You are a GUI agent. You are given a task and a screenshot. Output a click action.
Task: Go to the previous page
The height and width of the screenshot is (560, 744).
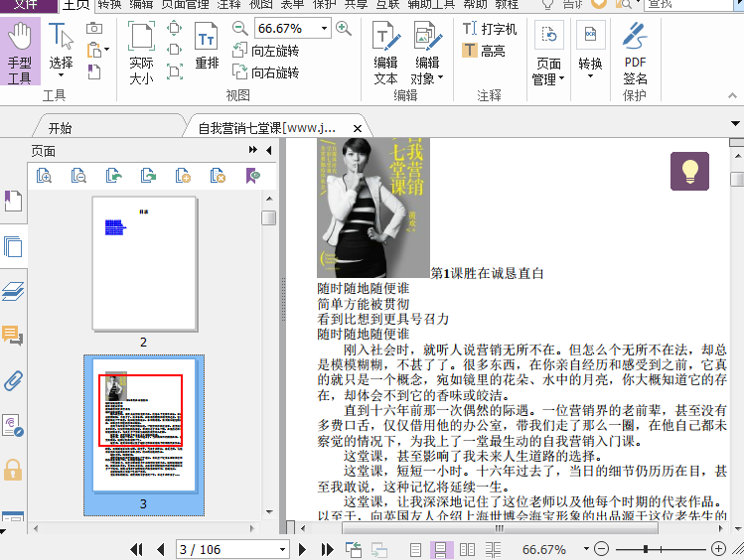pos(160,550)
